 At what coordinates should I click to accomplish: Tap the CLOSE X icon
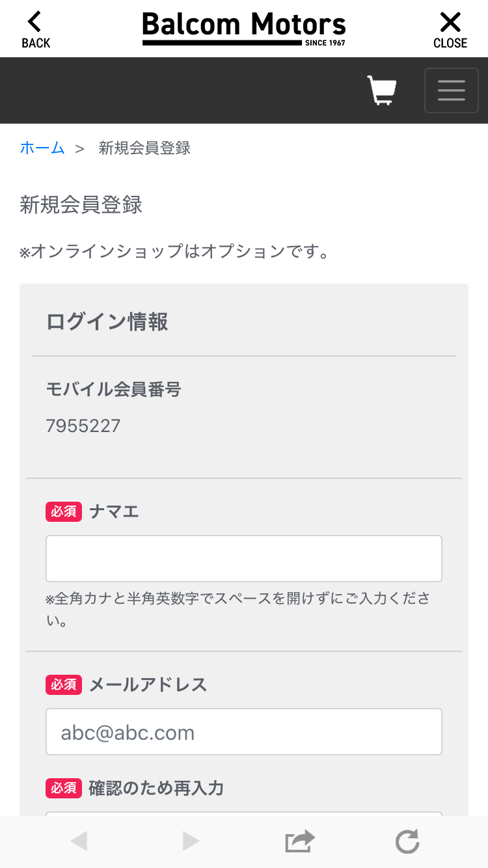coord(450,22)
